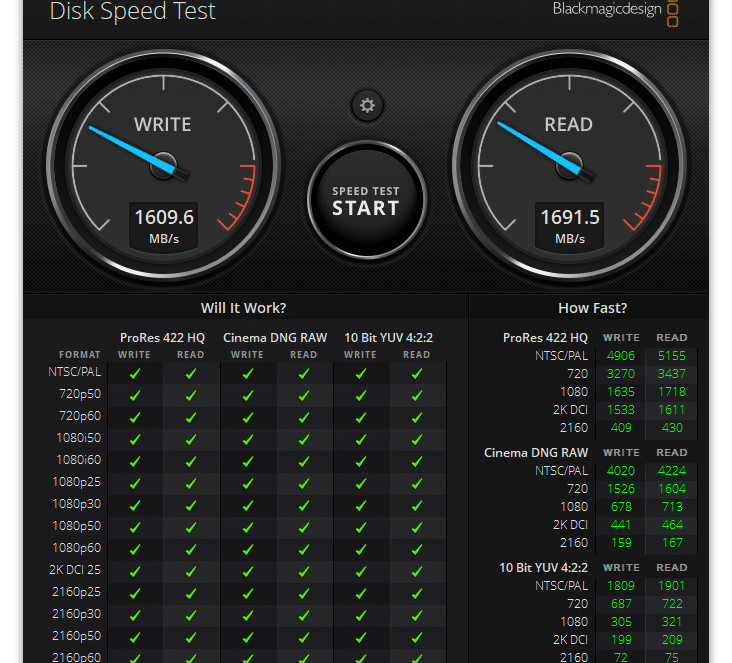Click ProRes write checkmark for 1080i50
The height and width of the screenshot is (663, 732).
point(135,439)
